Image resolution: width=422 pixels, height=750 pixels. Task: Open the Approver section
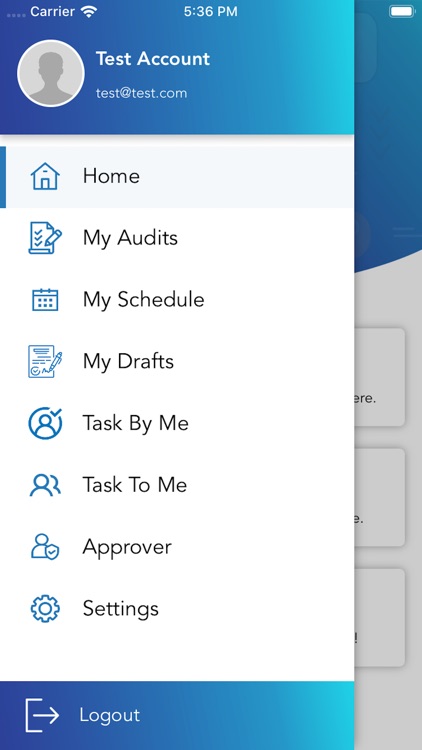177,547
